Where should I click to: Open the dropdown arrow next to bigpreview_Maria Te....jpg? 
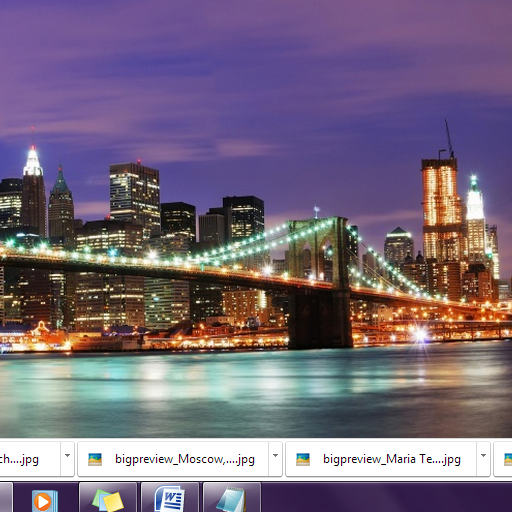coord(483,459)
